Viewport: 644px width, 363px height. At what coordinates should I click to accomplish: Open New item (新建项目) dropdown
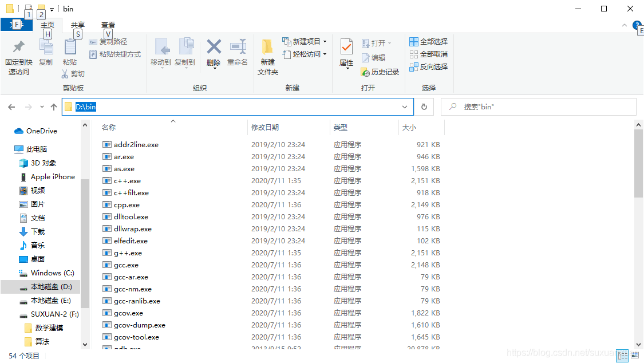[305, 41]
